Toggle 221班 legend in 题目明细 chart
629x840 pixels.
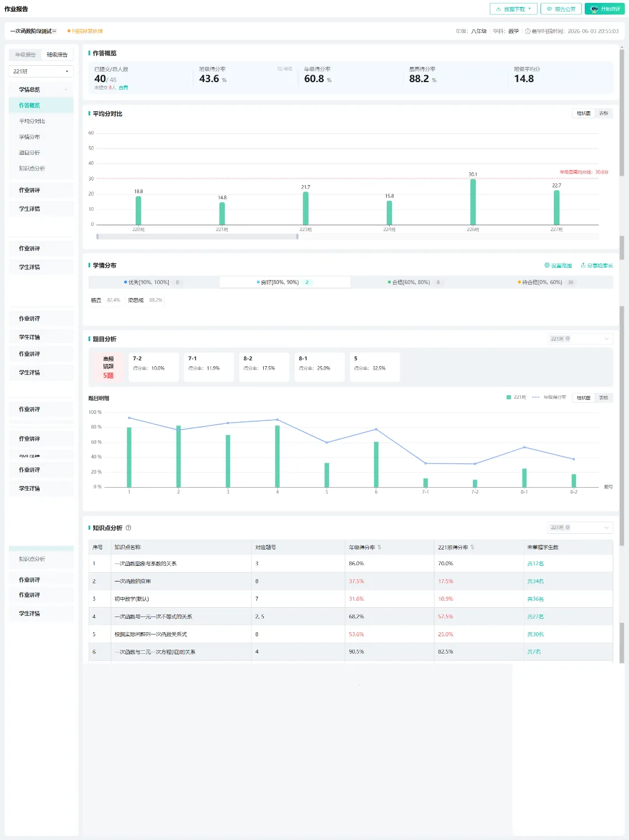[x=517, y=398]
